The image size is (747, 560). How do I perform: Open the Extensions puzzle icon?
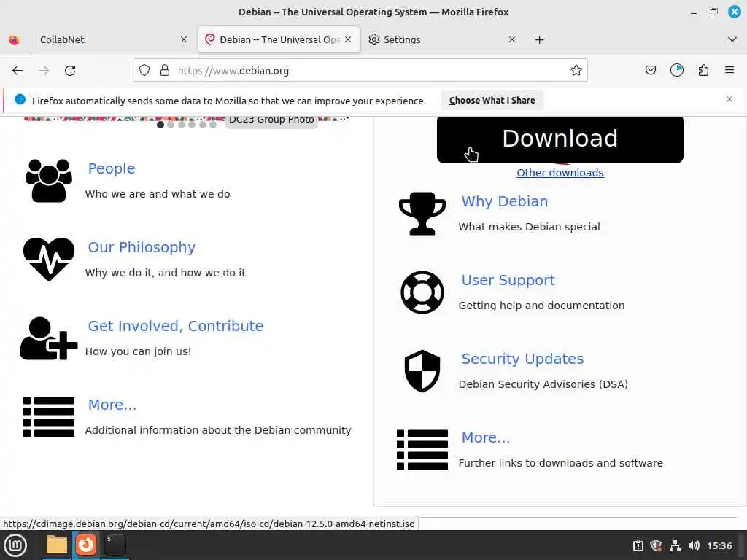(x=703, y=71)
